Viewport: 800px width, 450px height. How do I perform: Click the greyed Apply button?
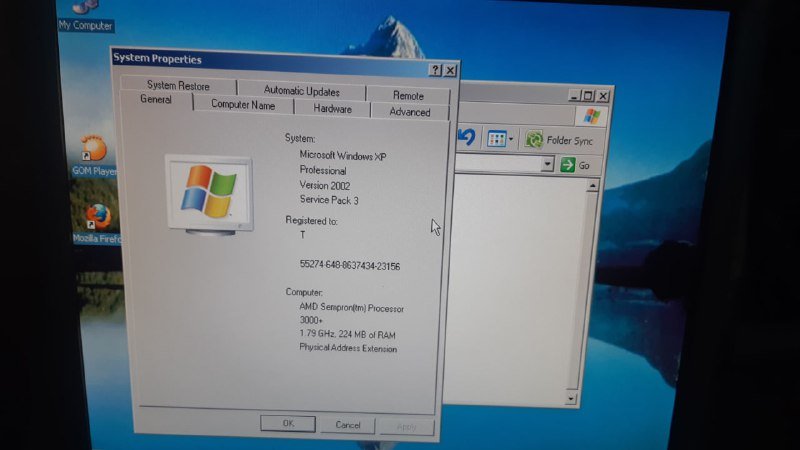tap(407, 427)
